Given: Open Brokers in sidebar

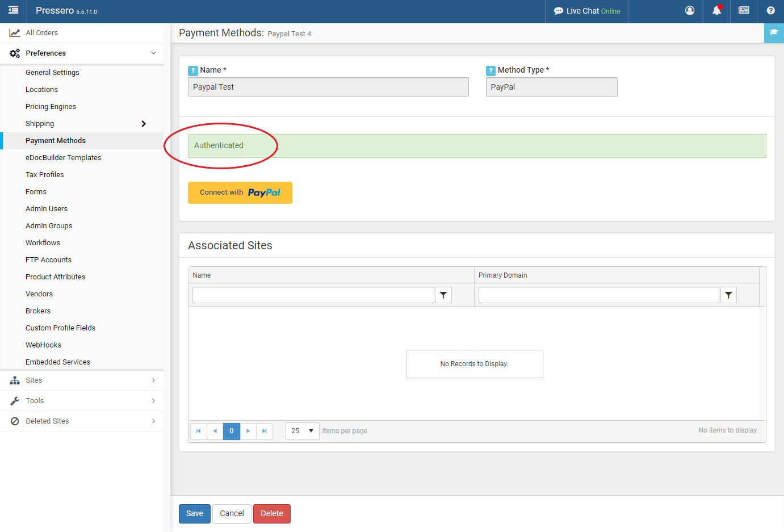Looking at the screenshot, I should coord(38,311).
